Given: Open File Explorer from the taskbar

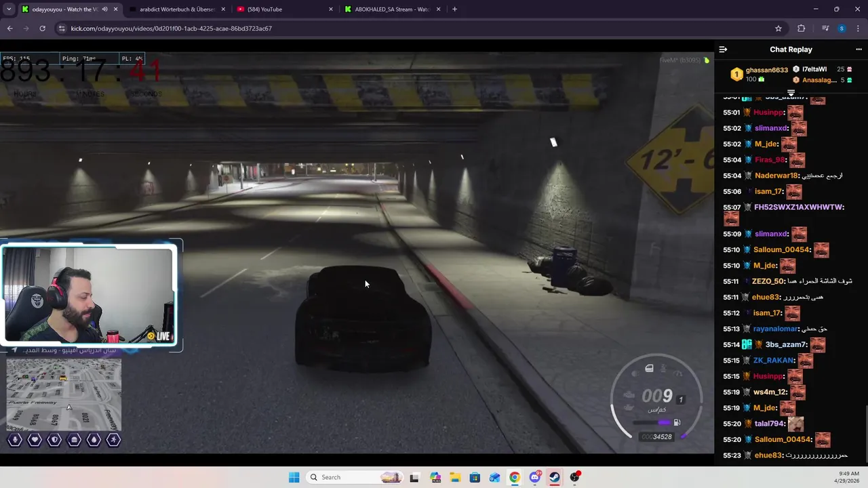Looking at the screenshot, I should (x=454, y=477).
